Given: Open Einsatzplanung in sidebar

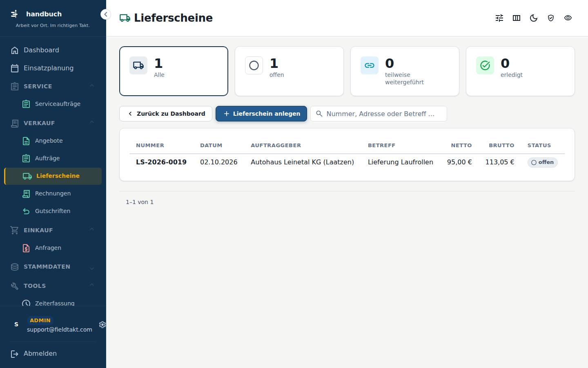Looking at the screenshot, I should pyautogui.click(x=53, y=68).
